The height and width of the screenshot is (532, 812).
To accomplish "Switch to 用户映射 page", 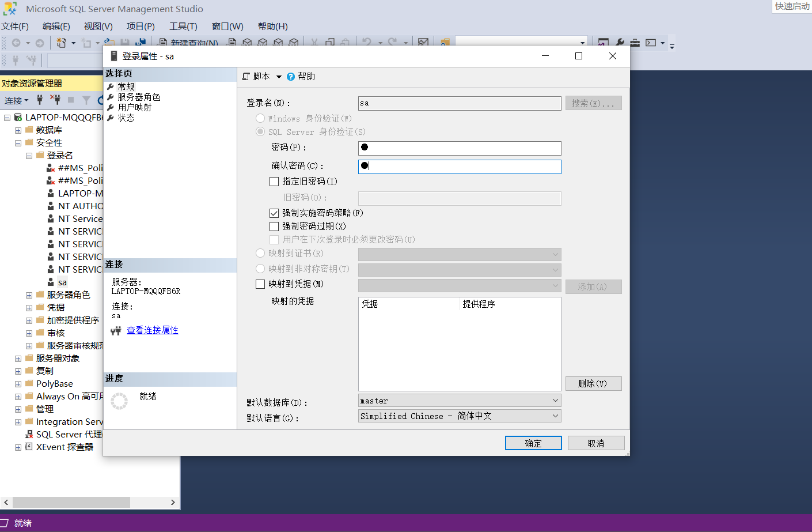I will (x=135, y=107).
